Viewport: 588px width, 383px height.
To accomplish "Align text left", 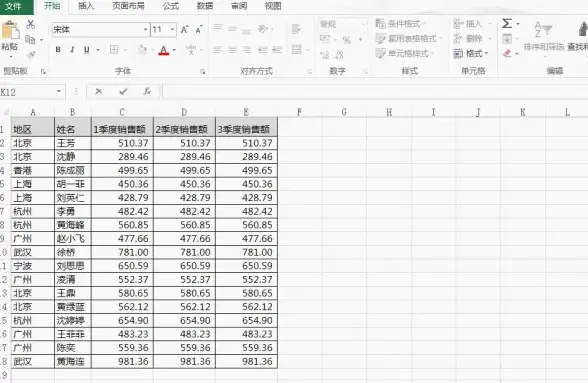I will [x=218, y=50].
